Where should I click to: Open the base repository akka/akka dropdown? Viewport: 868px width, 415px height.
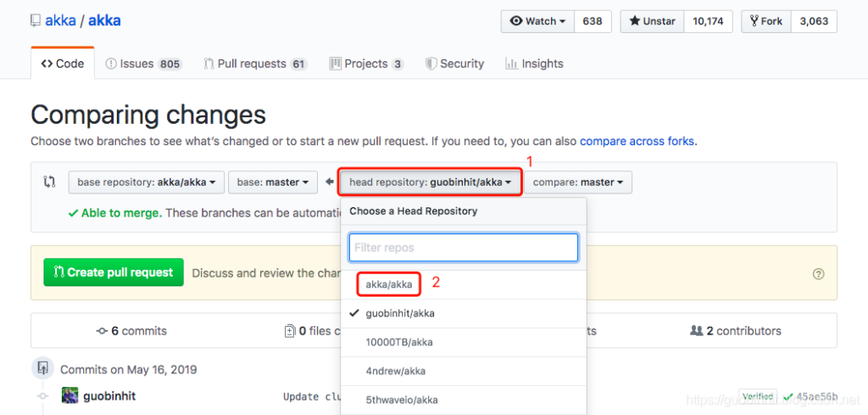click(x=146, y=182)
